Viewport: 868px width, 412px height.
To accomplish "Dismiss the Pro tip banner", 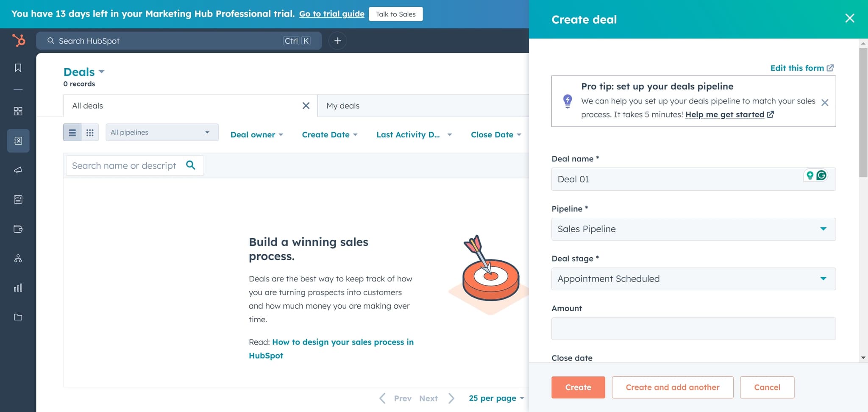I will click(x=824, y=103).
